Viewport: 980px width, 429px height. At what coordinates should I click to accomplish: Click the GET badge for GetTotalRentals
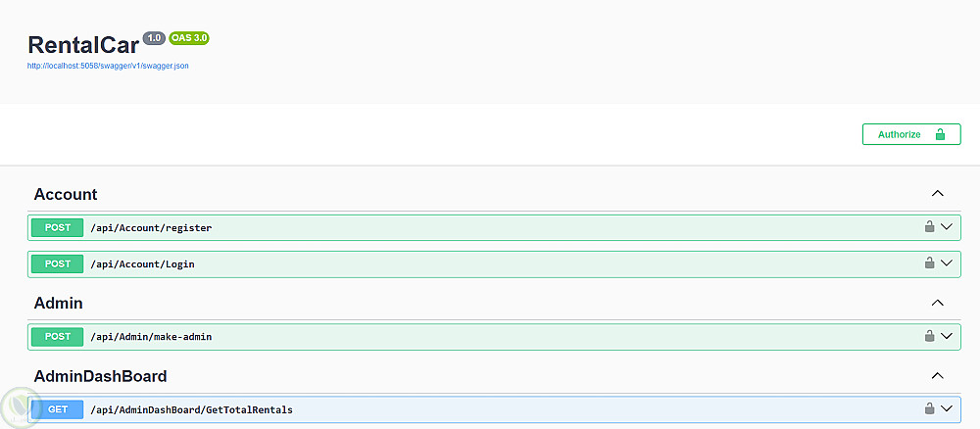(58, 409)
